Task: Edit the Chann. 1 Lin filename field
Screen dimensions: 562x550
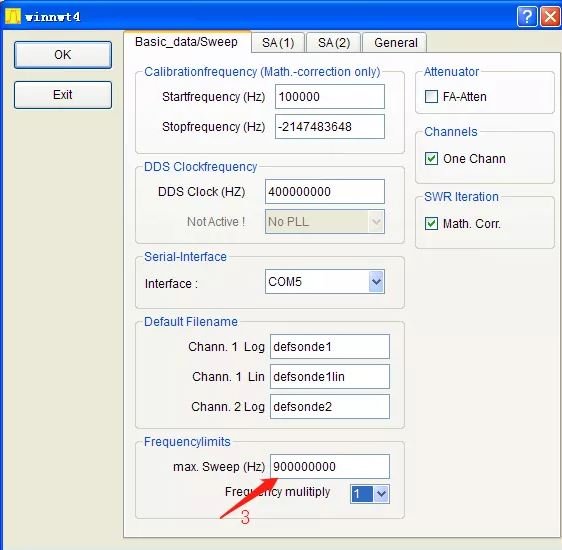Action: tap(330, 377)
